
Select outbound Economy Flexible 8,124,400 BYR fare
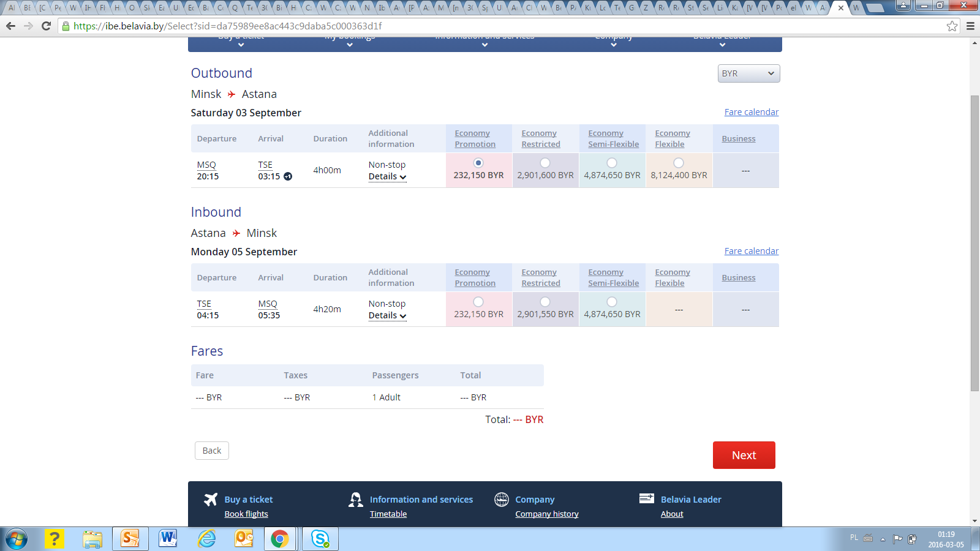tap(679, 163)
